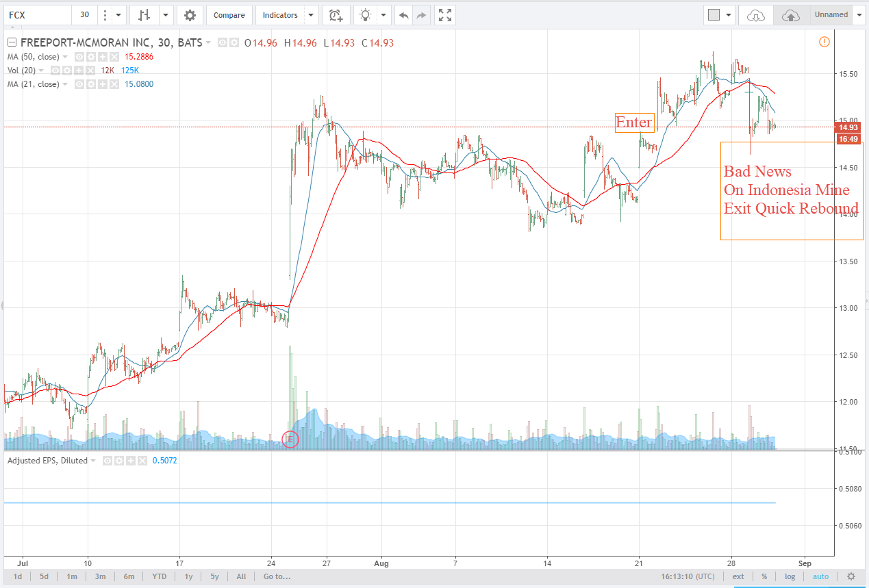The image size is (869, 588).
Task: Open format settings for FREEPORT-MCMORAN series
Action: point(234,42)
